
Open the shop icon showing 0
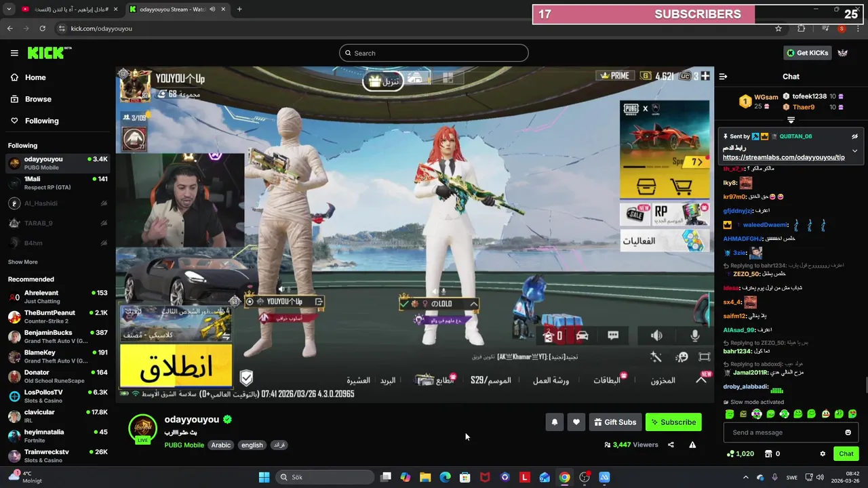pos(772,453)
